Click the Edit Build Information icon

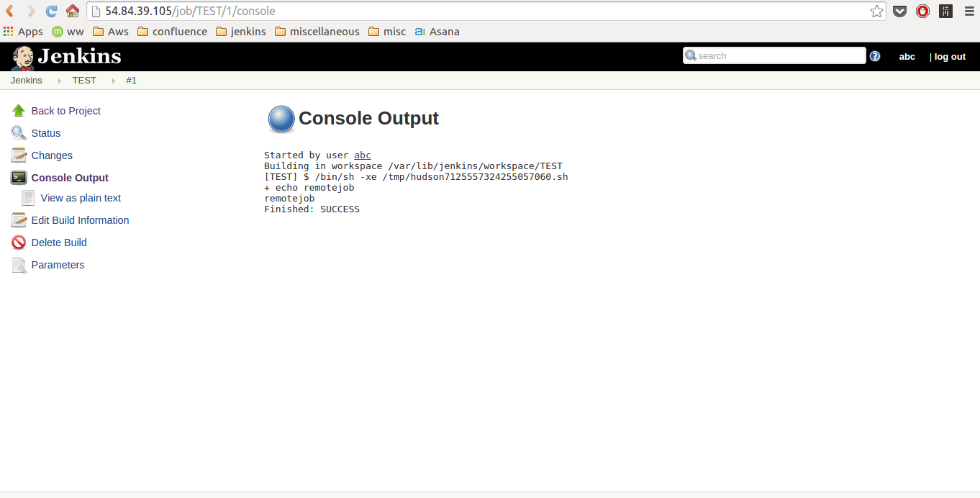(19, 220)
